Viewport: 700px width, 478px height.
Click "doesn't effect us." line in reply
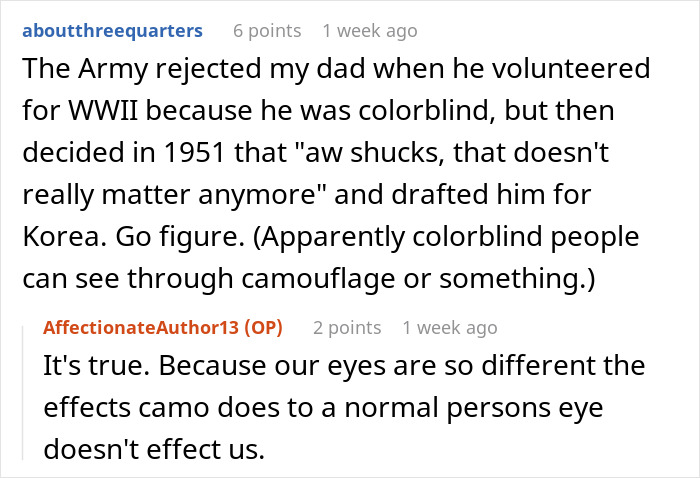click(154, 449)
